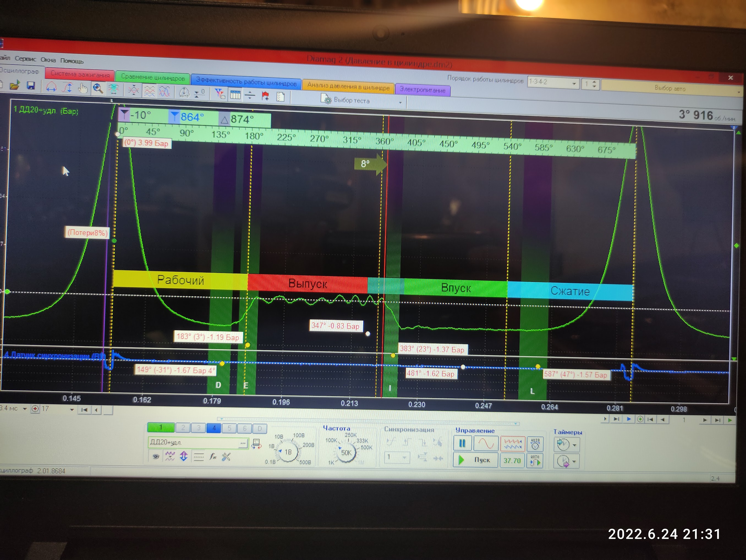Switch to Система зажигания tab
The image size is (746, 560).
tap(80, 75)
